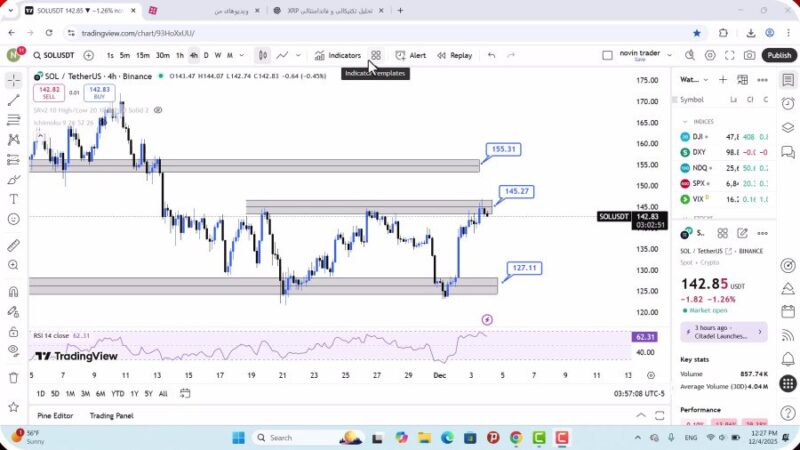Create a price Alert
Viewport: 800px width, 450px height.
[410, 56]
